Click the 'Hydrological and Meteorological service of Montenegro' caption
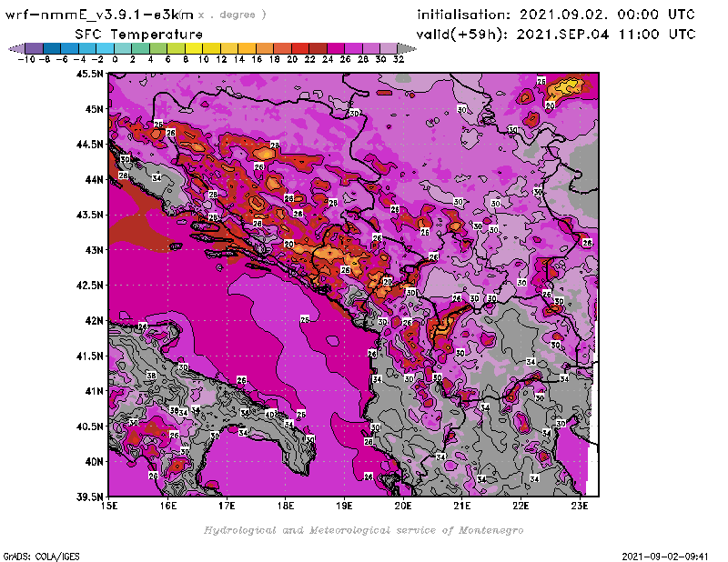 [x=363, y=530]
